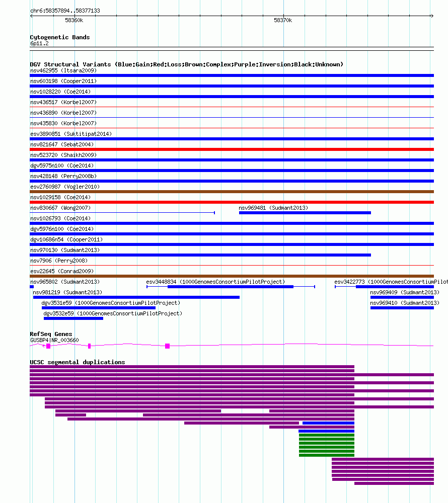Viewport: 448px width, 503px height.
Task: Click the Cytogenetic Bands track title
Action: point(60,37)
